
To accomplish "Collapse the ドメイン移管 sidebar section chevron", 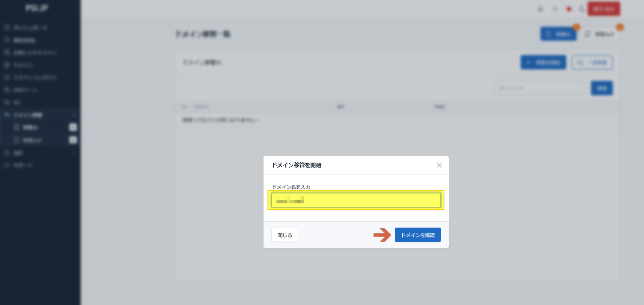I will tap(74, 115).
